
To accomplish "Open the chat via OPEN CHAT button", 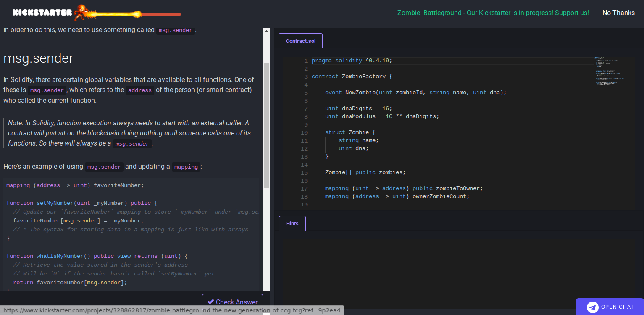I will pos(610,307).
